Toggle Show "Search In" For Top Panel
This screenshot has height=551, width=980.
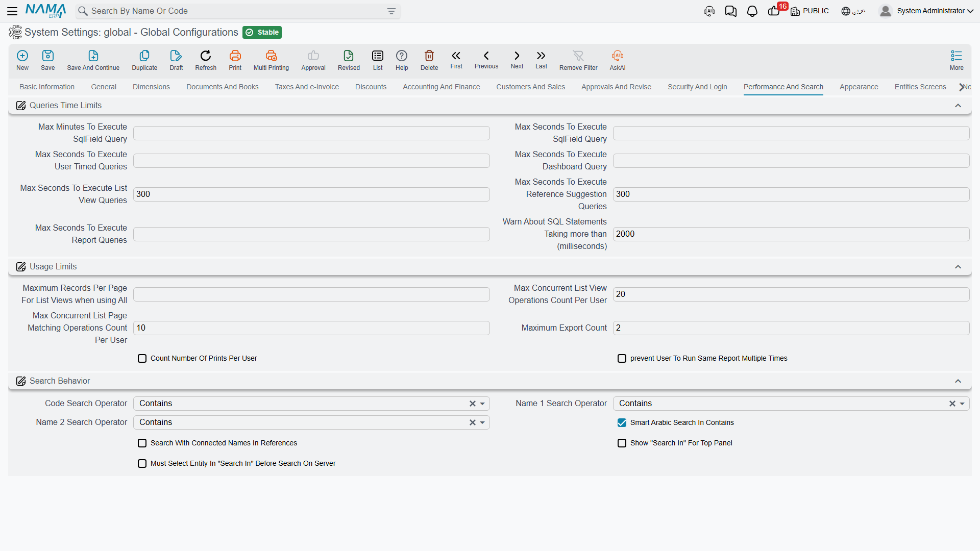coord(622,443)
